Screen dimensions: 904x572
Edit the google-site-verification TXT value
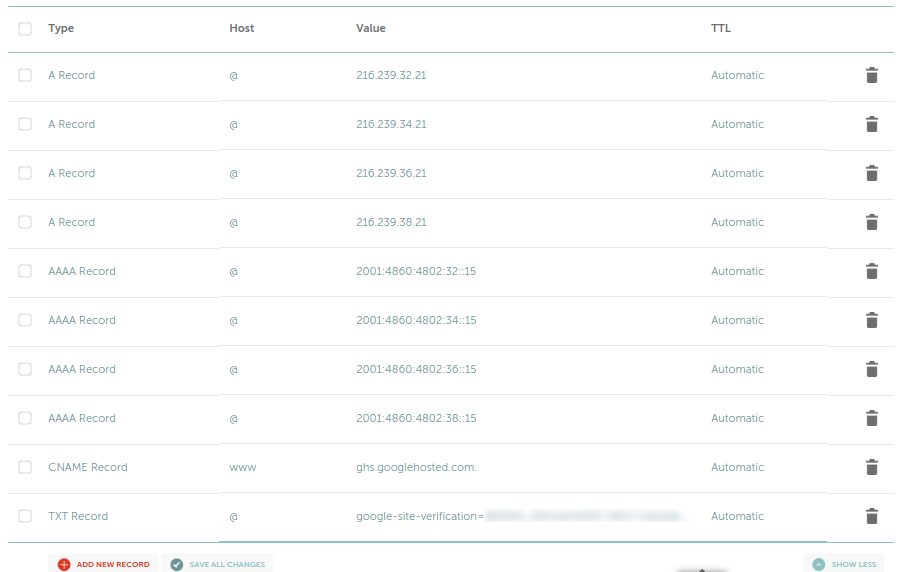(x=519, y=516)
